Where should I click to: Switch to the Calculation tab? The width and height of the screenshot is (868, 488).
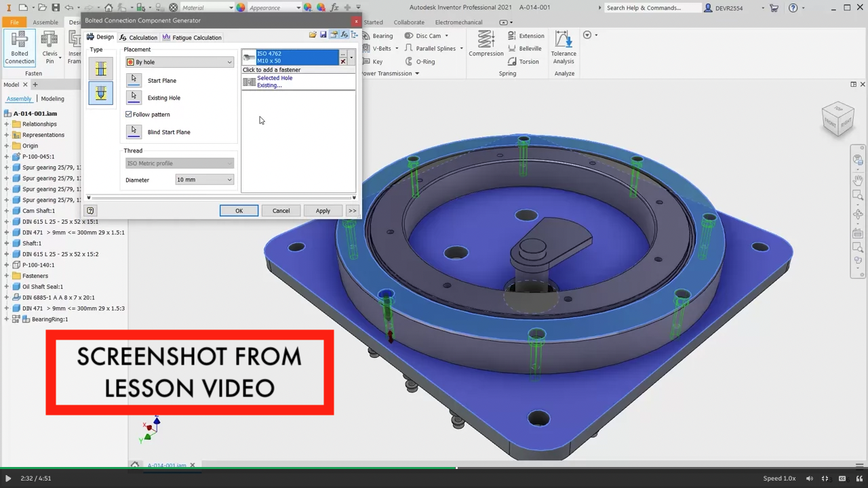[x=138, y=37]
